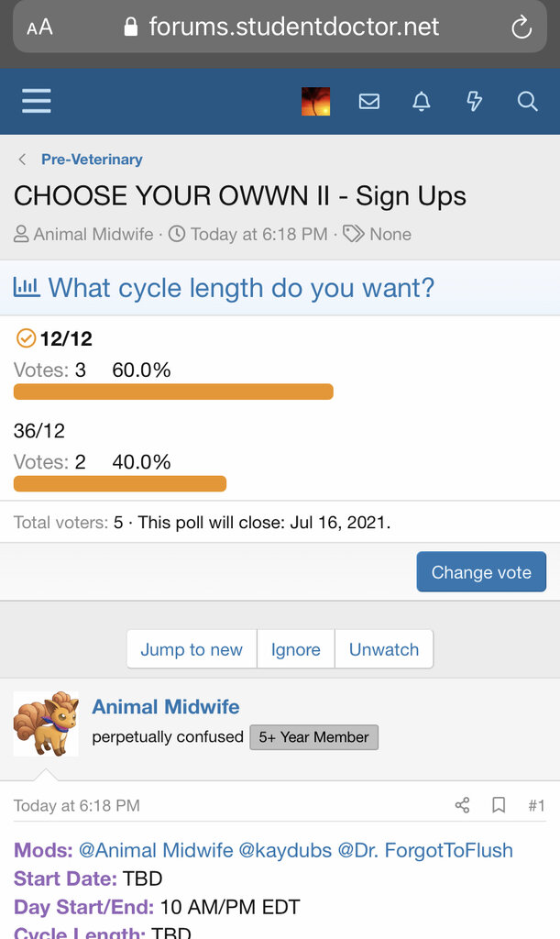
Task: Bookmark post #1 with the bookmark icon
Action: coord(499,805)
